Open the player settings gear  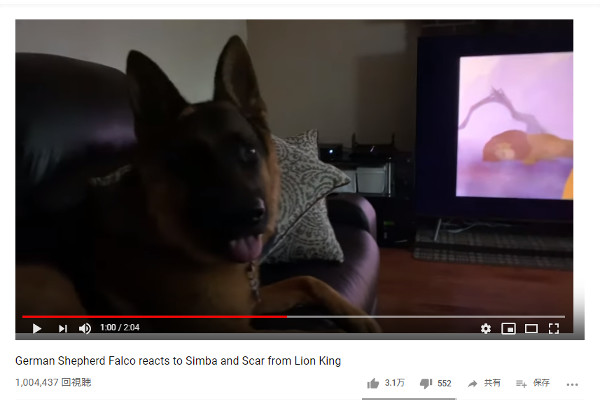coord(486,328)
